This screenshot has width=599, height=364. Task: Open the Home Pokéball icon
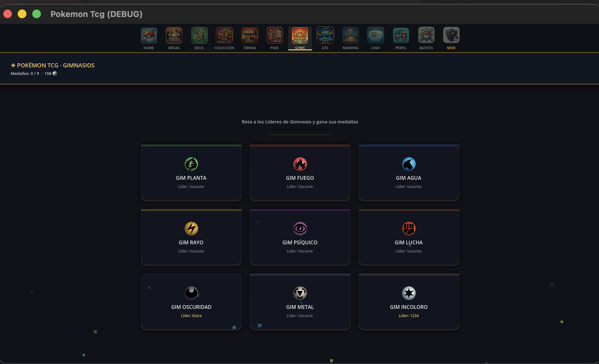tap(148, 36)
